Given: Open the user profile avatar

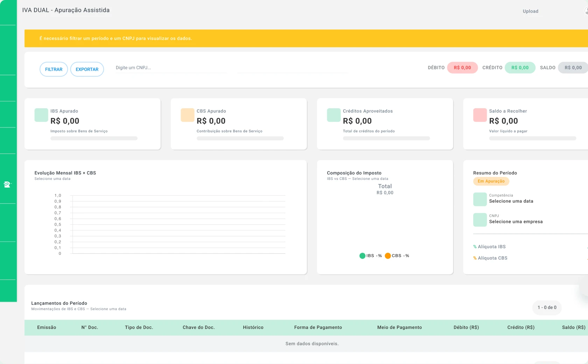Looking at the screenshot, I should (x=586, y=11).
